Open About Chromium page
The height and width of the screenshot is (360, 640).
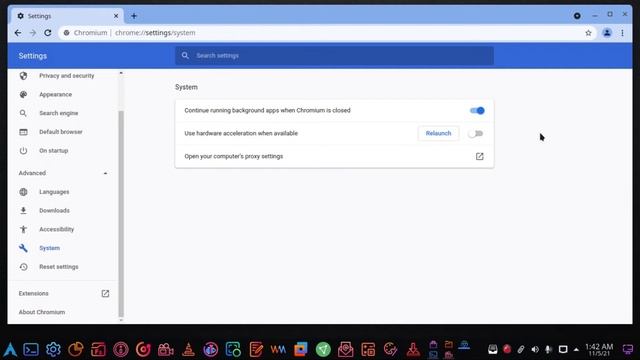click(42, 312)
